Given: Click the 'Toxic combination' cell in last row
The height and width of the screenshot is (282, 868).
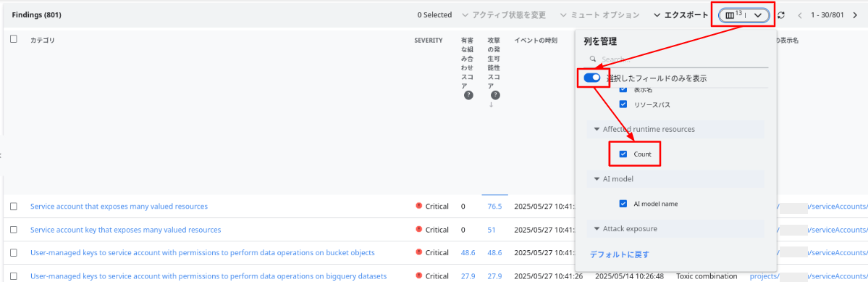Looking at the screenshot, I should 707,276.
